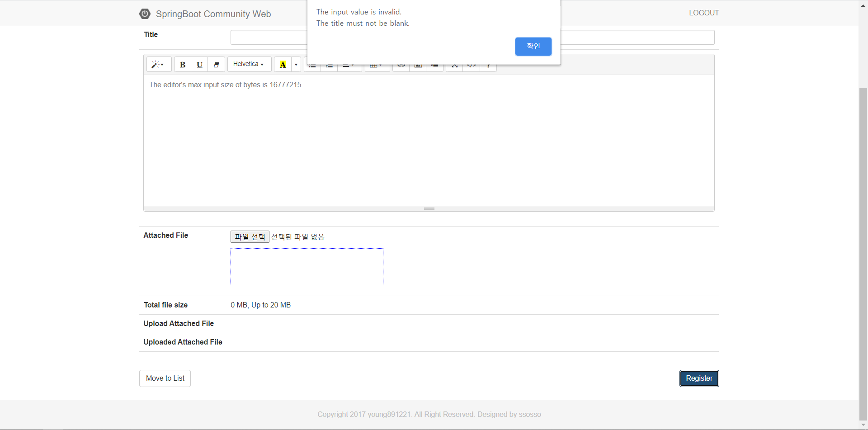The height and width of the screenshot is (430, 868).
Task: Open the magic wand style dropdown
Action: tap(158, 65)
